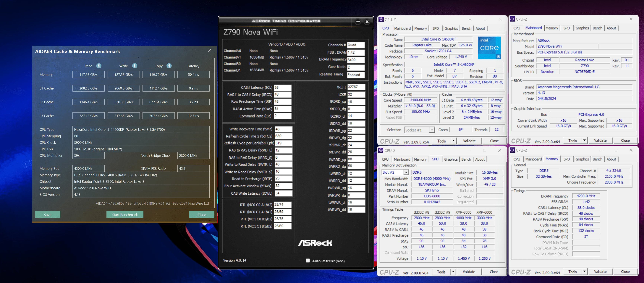This screenshot has height=283, width=644.
Task: Click Memory Type value Dual Channel DDR5-8400
Action: tap(141, 175)
